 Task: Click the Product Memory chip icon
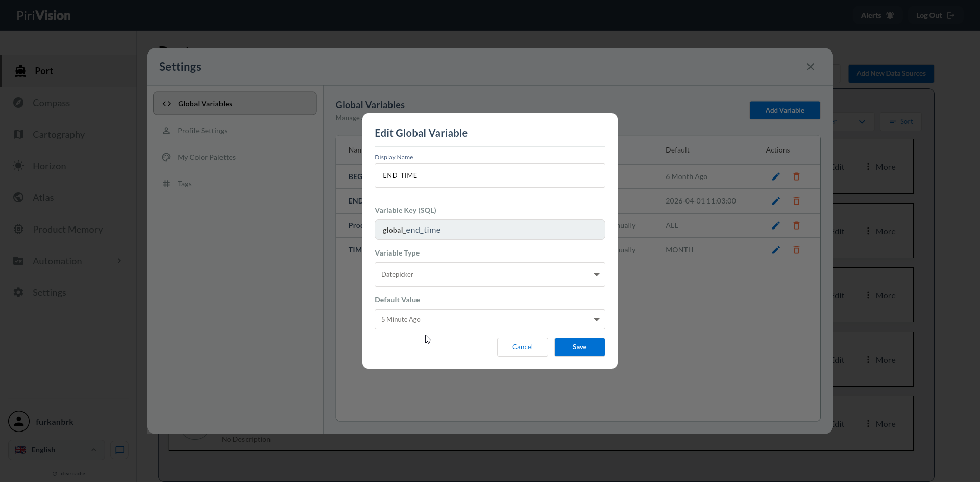tap(18, 229)
